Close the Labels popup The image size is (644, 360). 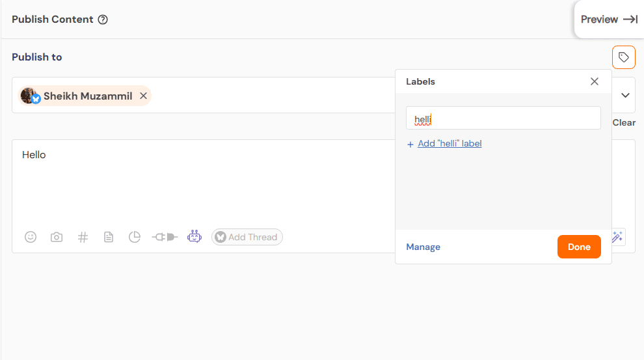point(594,81)
